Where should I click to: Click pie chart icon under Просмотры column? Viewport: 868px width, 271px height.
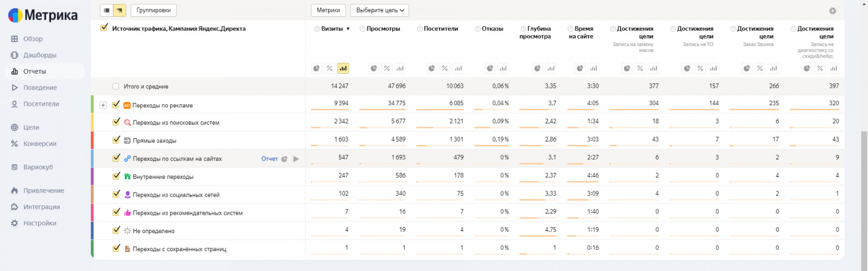pyautogui.click(x=374, y=68)
